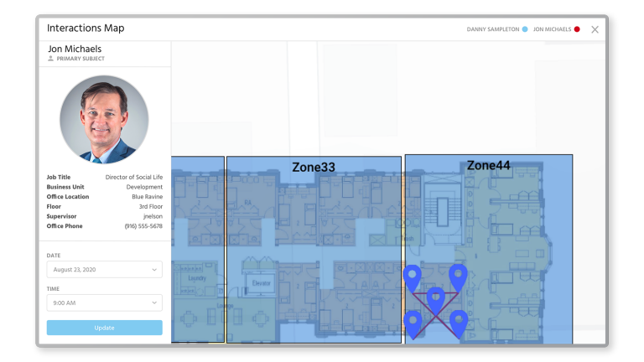Click the top-right blue location pin

click(x=457, y=275)
